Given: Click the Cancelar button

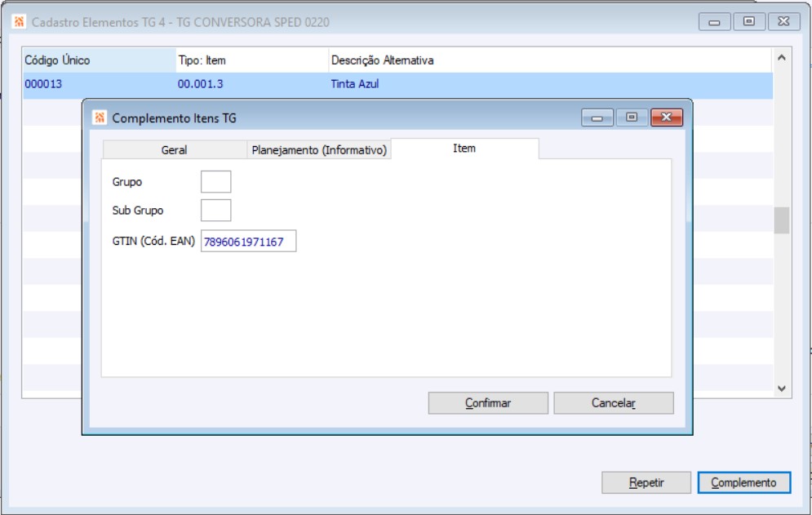Looking at the screenshot, I should (614, 403).
